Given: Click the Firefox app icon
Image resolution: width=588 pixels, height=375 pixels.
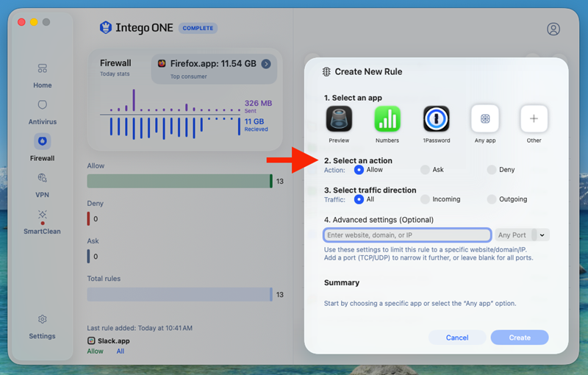Looking at the screenshot, I should [162, 63].
